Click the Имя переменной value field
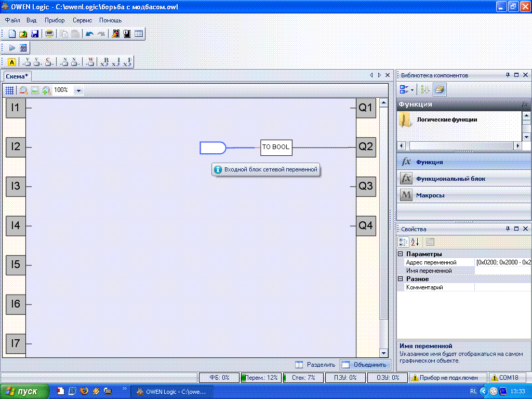This screenshot has width=532, height=399. [x=502, y=271]
